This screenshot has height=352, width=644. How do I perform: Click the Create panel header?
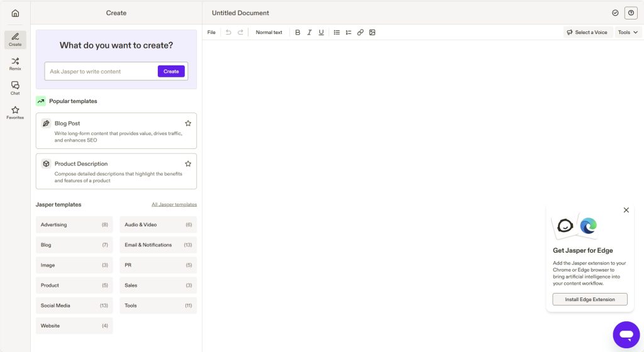pos(116,13)
